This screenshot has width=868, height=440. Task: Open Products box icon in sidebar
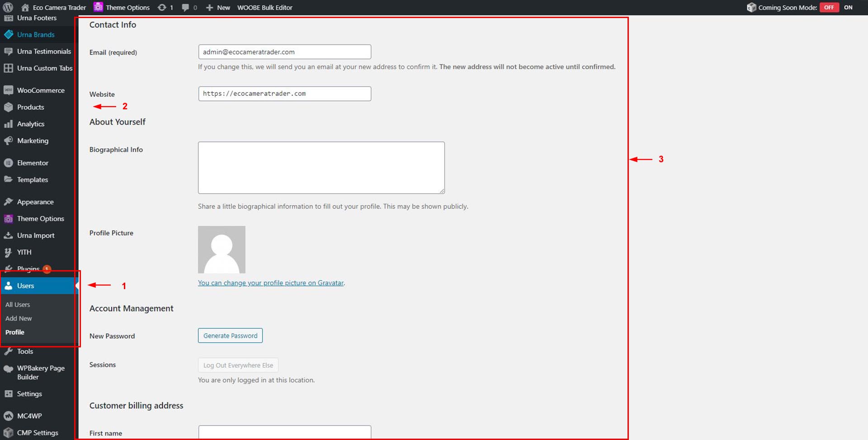8,107
